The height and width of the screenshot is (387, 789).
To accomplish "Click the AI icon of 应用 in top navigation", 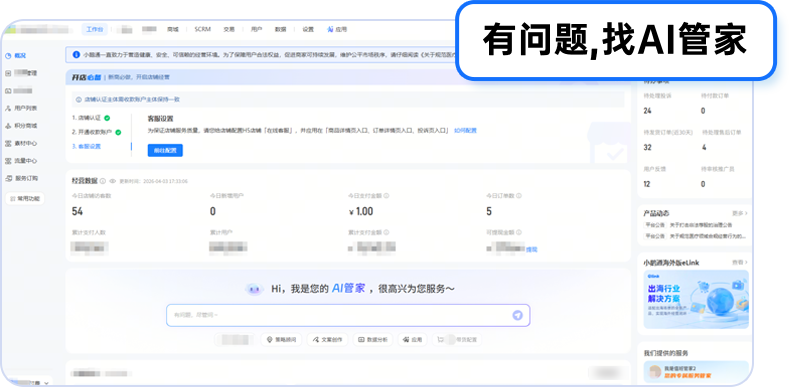I will pyautogui.click(x=330, y=30).
